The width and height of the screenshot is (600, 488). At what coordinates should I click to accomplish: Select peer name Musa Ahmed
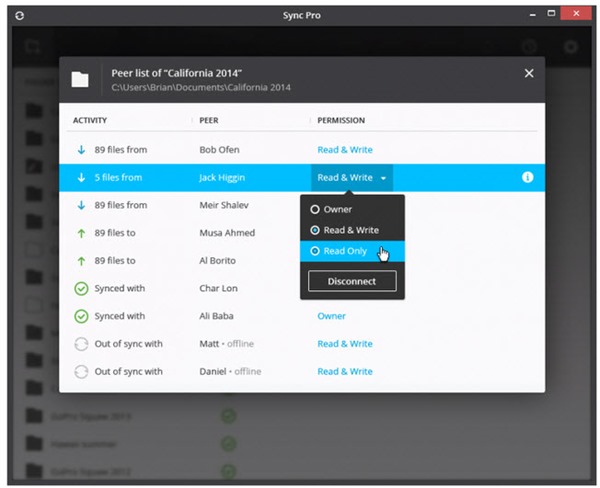pyautogui.click(x=227, y=233)
